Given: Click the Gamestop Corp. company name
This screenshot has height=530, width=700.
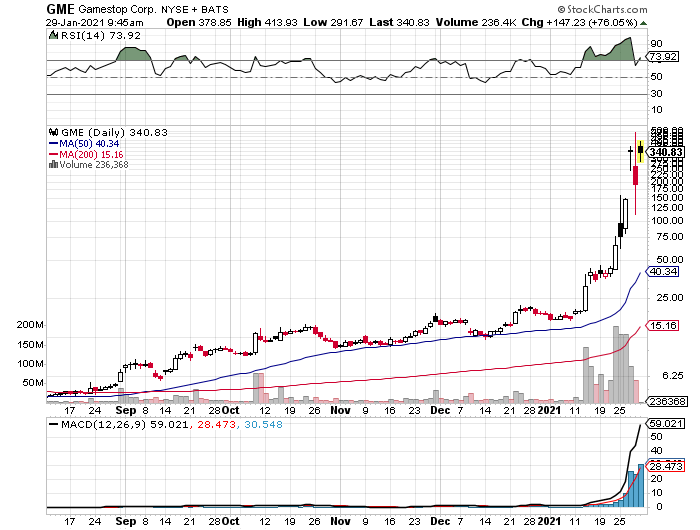Looking at the screenshot, I should [117, 9].
